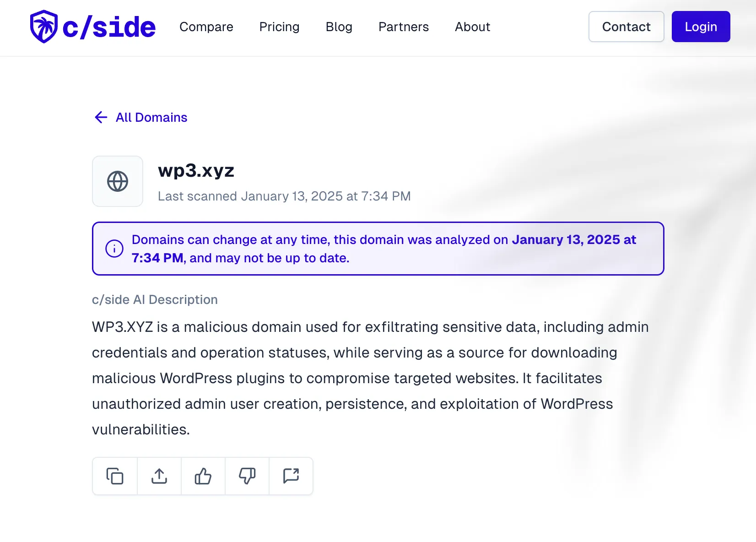The image size is (756, 542).
Task: Click the Contact button
Action: (x=626, y=27)
